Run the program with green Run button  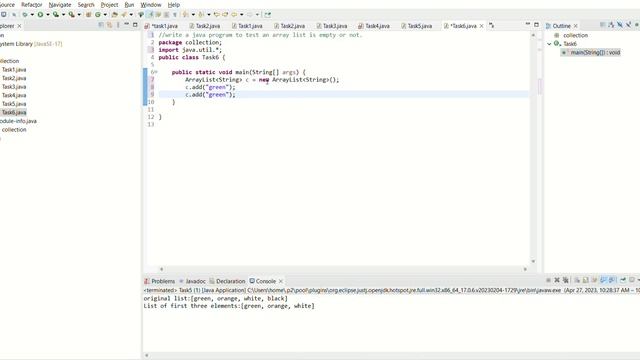[40, 14]
